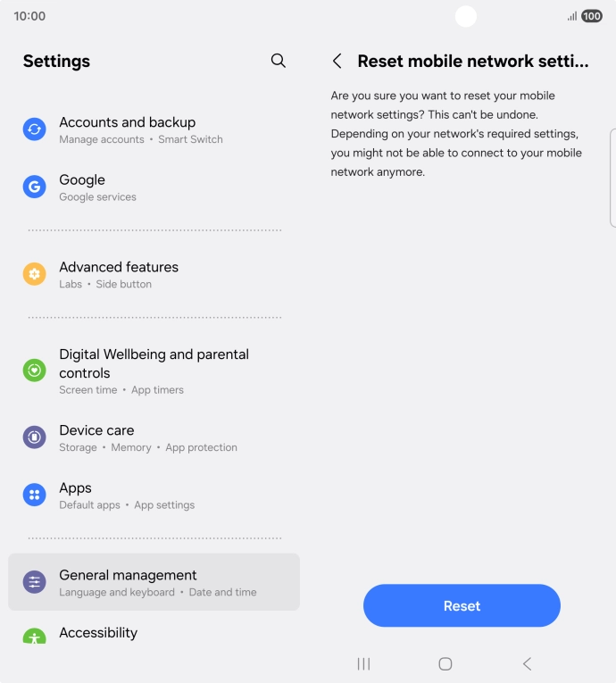Select Advanced features in settings list
Viewport: 616px width, 683px height.
(154, 274)
